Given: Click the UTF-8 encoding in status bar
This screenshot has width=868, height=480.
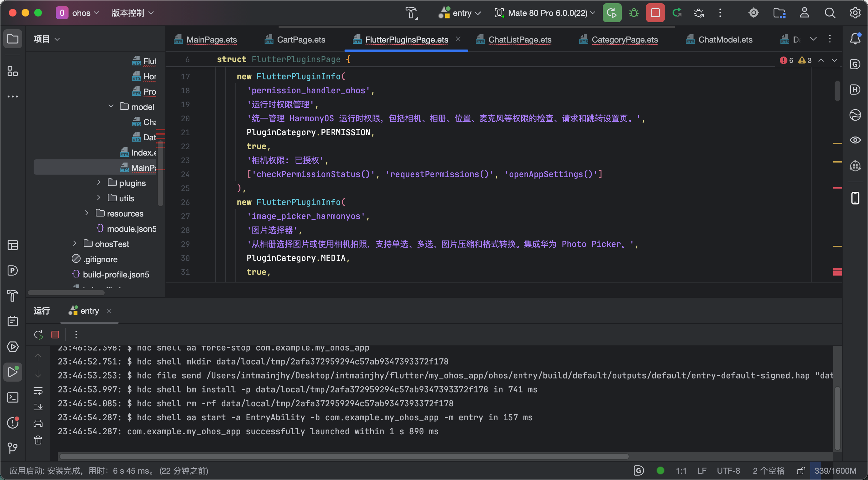Looking at the screenshot, I should [x=728, y=470].
